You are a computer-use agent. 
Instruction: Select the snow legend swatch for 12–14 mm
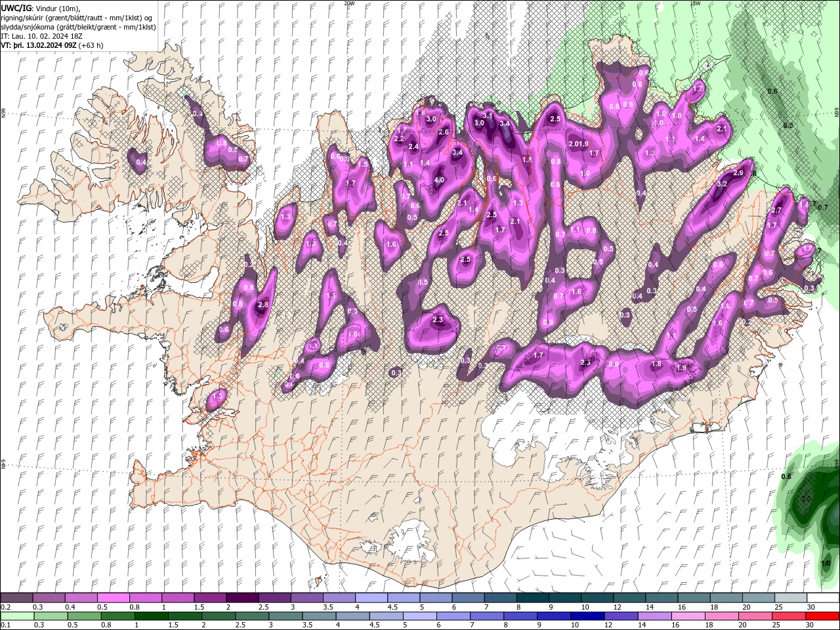pos(629,598)
